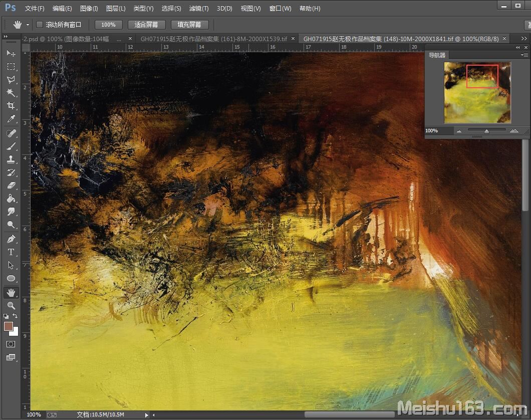Open the 滤镜(T) menu

[199, 9]
